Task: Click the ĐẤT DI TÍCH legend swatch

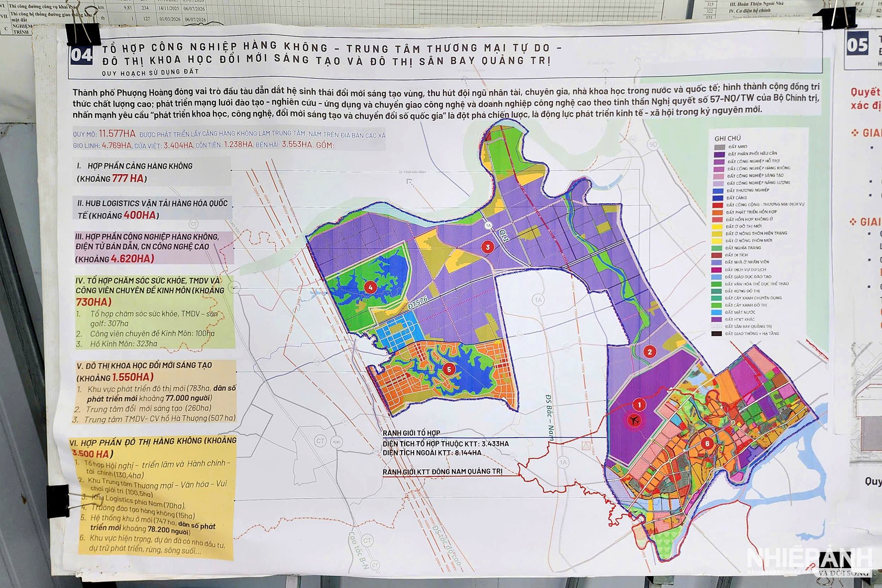Action: coord(717,255)
